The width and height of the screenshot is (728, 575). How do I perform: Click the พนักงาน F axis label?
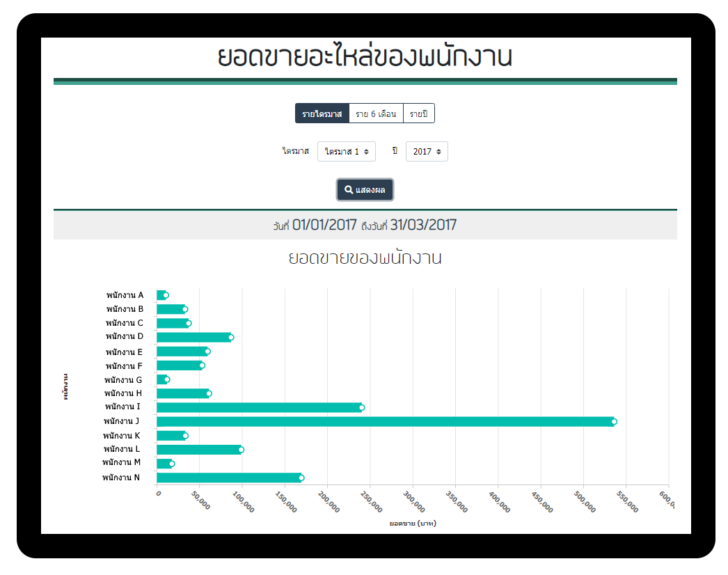pyautogui.click(x=124, y=366)
